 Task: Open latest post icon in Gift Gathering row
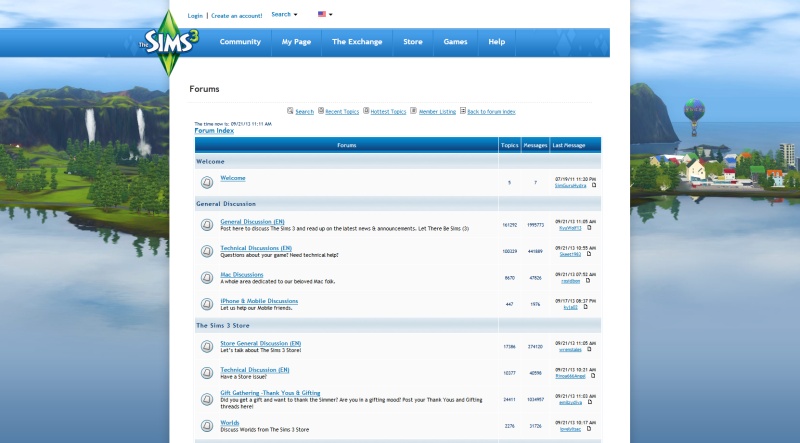pyautogui.click(x=590, y=402)
